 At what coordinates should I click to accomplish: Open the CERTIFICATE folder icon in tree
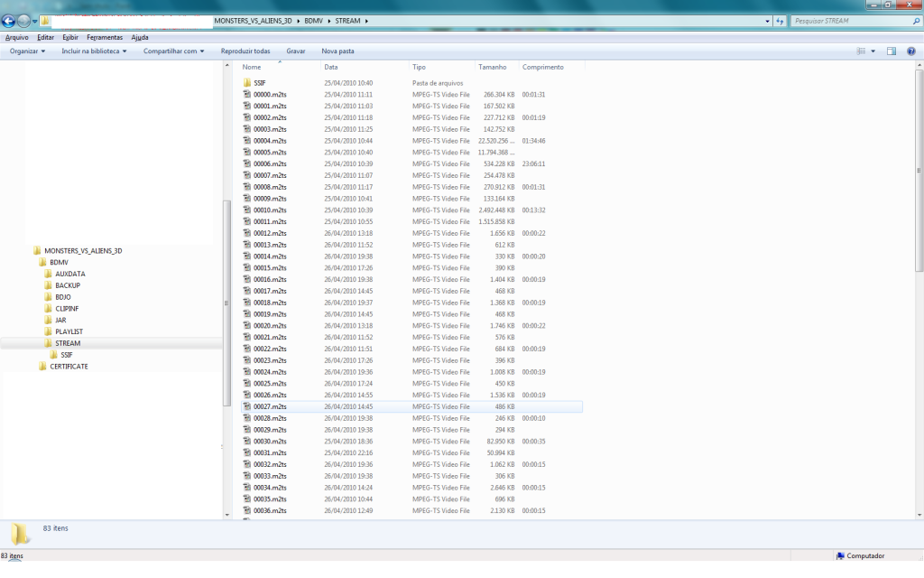(42, 367)
